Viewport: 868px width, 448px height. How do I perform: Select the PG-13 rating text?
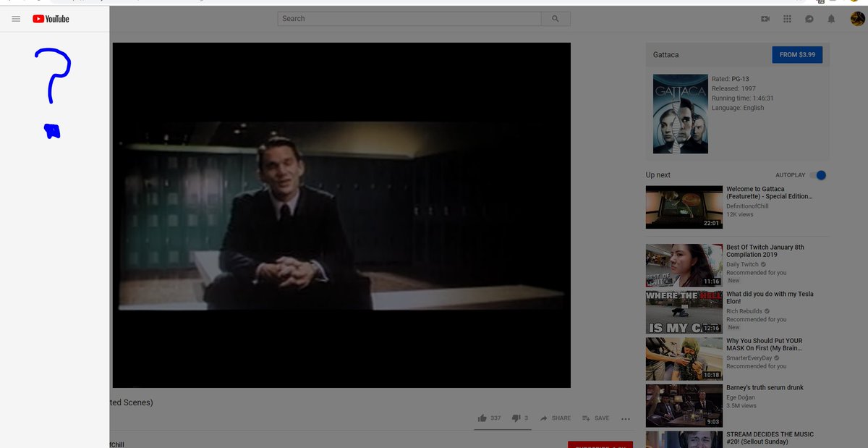(x=740, y=79)
